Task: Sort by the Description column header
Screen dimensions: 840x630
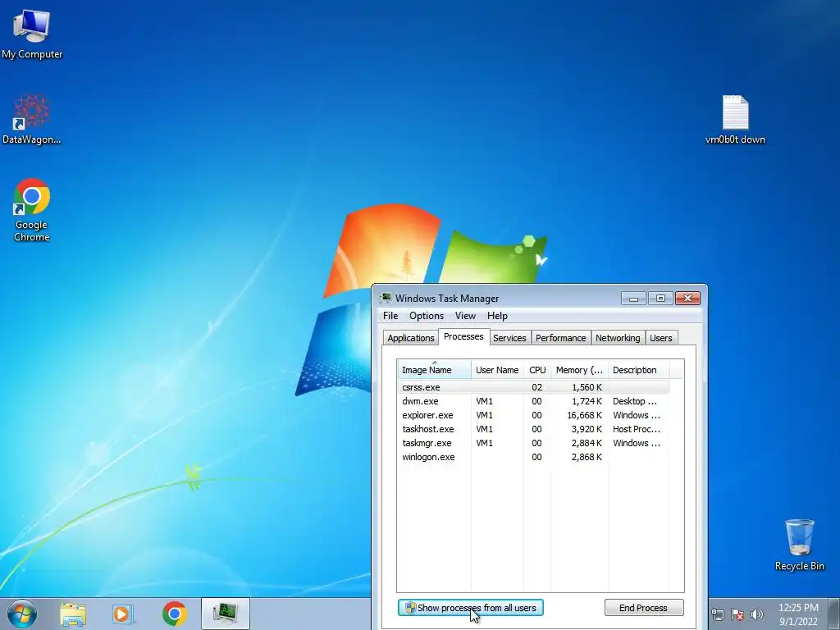Action: point(638,370)
